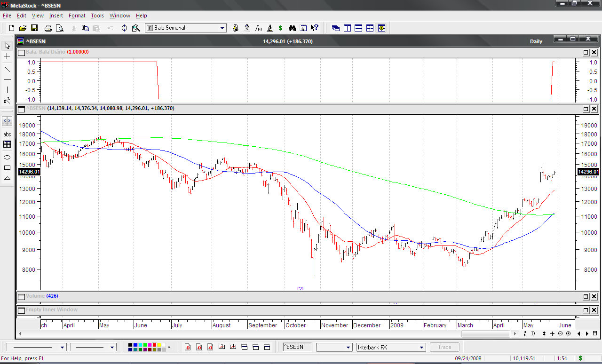This screenshot has height=364, width=602.
Task: Click the Copy icon in the toolbar
Action: point(85,28)
